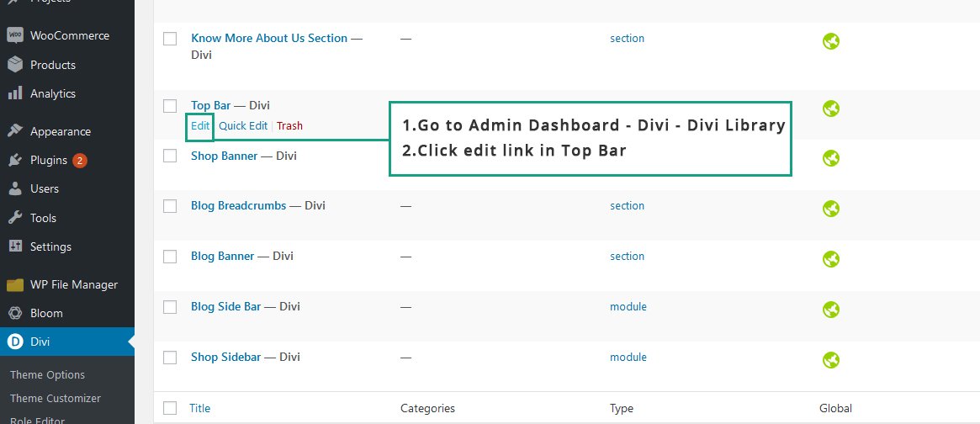Open the Shop Sidebar layout
This screenshot has height=424, width=980.
[226, 358]
